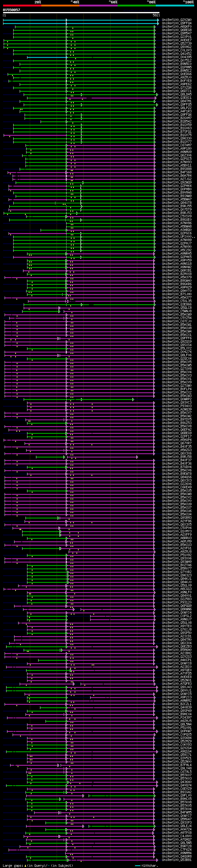Viewport: 197px width, 868px height.
Task: Click the UniRef100_Q4VQ74 label
Action: coord(177,785)
